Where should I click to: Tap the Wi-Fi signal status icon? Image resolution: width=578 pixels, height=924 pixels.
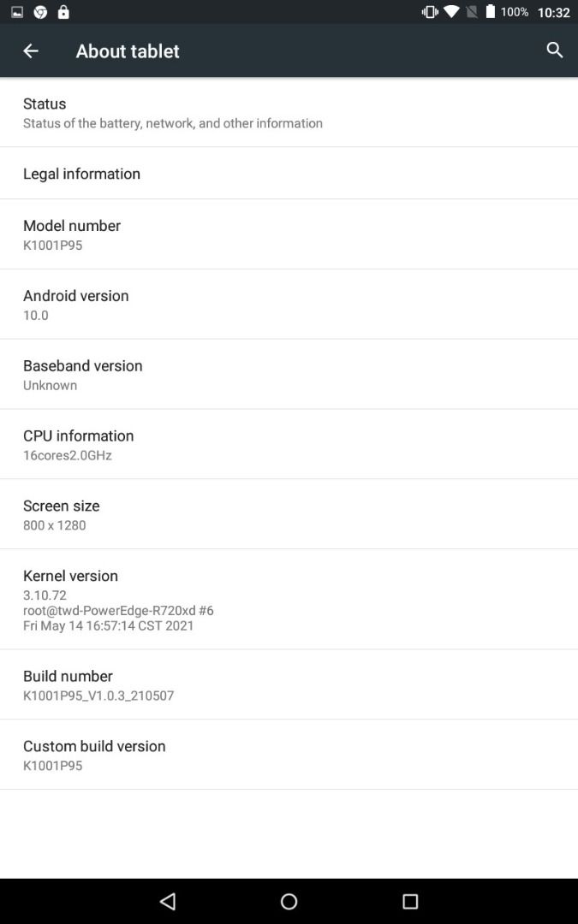click(452, 12)
